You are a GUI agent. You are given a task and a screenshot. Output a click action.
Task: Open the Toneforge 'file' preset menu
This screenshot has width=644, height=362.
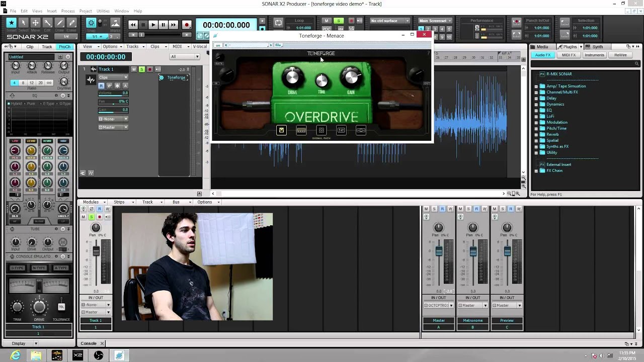coord(278,45)
